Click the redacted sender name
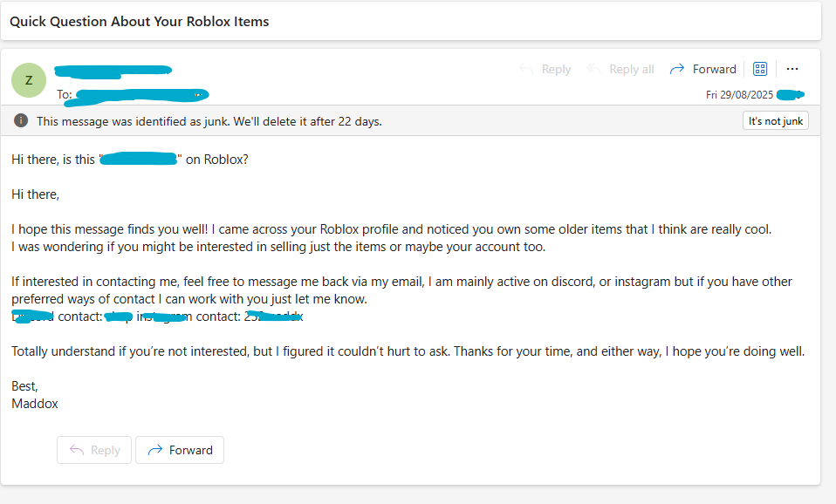The image size is (836, 504). (x=113, y=71)
